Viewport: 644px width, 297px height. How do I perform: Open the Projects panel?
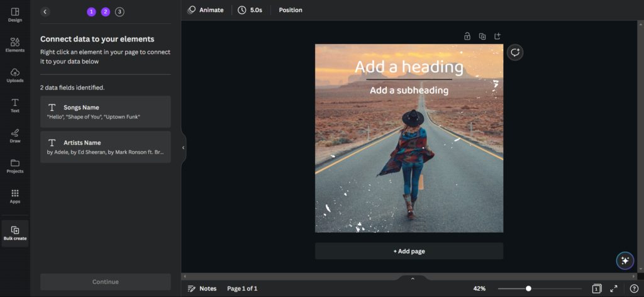(x=15, y=166)
